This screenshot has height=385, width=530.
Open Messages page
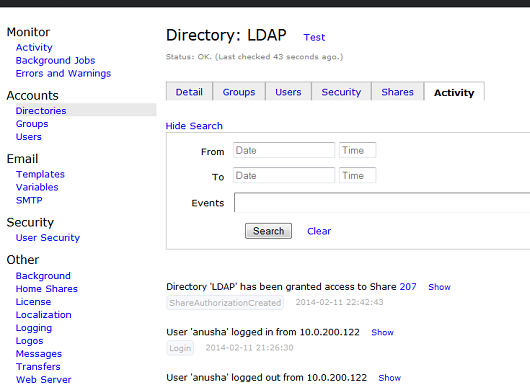click(x=39, y=354)
